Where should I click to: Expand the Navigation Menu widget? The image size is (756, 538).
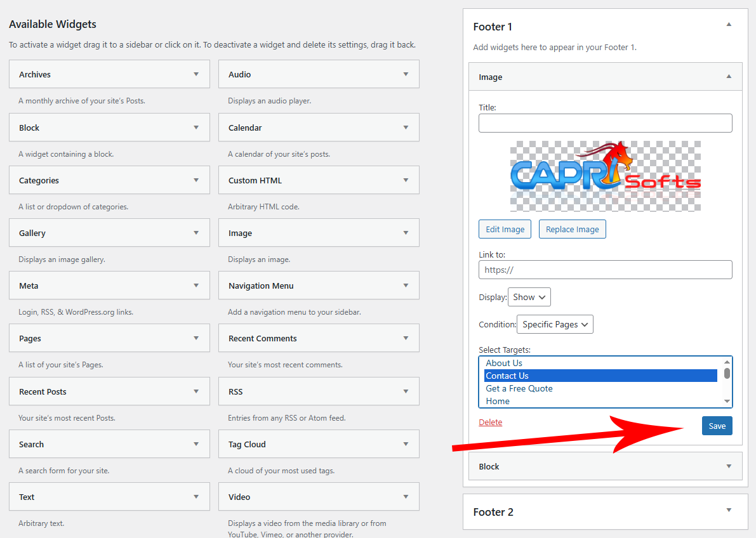(406, 285)
